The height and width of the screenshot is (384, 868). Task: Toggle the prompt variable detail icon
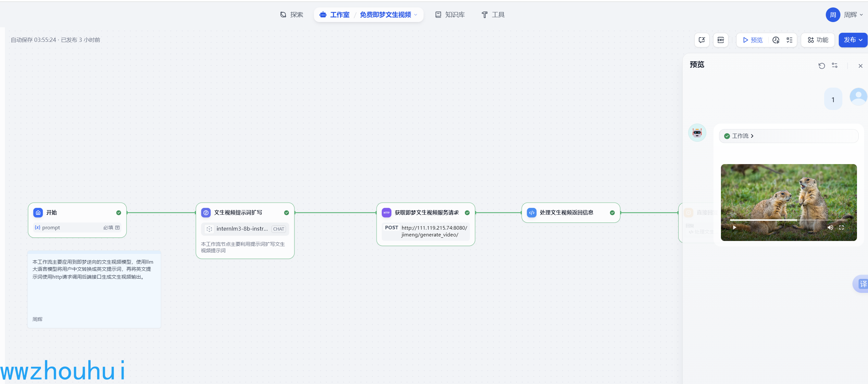[x=117, y=227]
